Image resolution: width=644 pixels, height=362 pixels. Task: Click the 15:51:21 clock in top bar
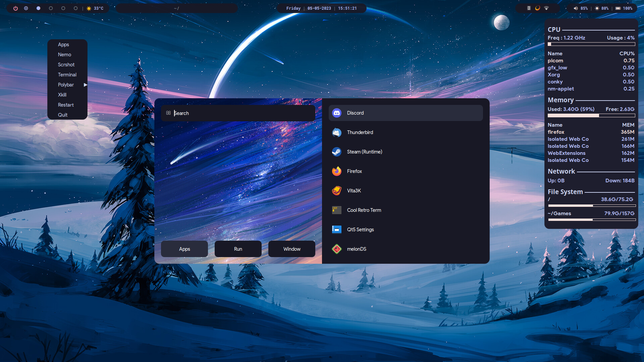click(x=347, y=8)
